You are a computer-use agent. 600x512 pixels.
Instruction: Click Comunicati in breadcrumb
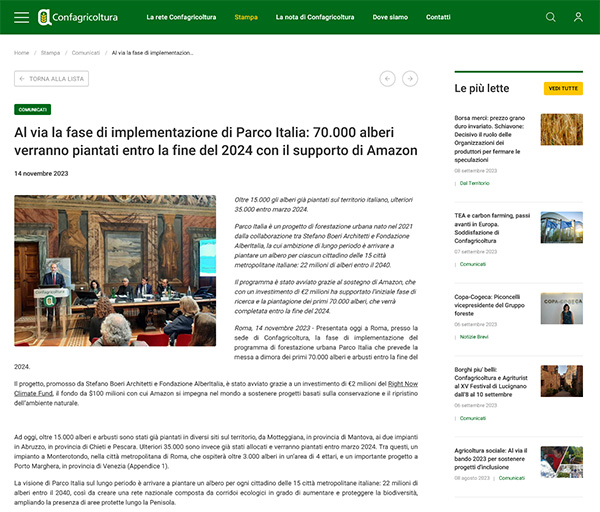coord(86,53)
